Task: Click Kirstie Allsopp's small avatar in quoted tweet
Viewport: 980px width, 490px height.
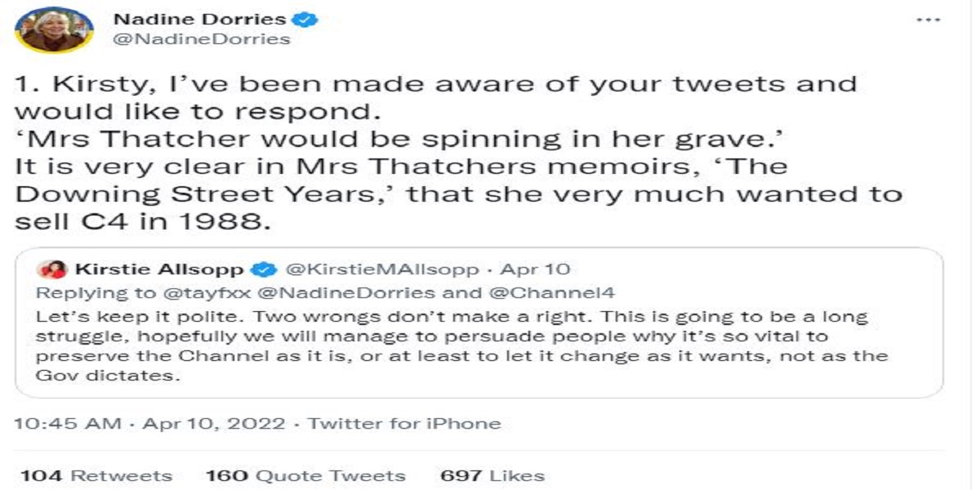Action: click(52, 269)
